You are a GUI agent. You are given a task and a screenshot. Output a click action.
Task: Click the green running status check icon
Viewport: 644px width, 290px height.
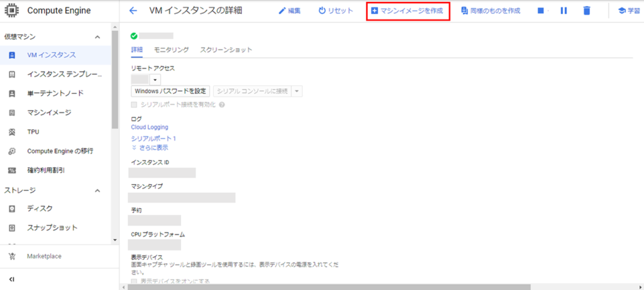tap(133, 36)
